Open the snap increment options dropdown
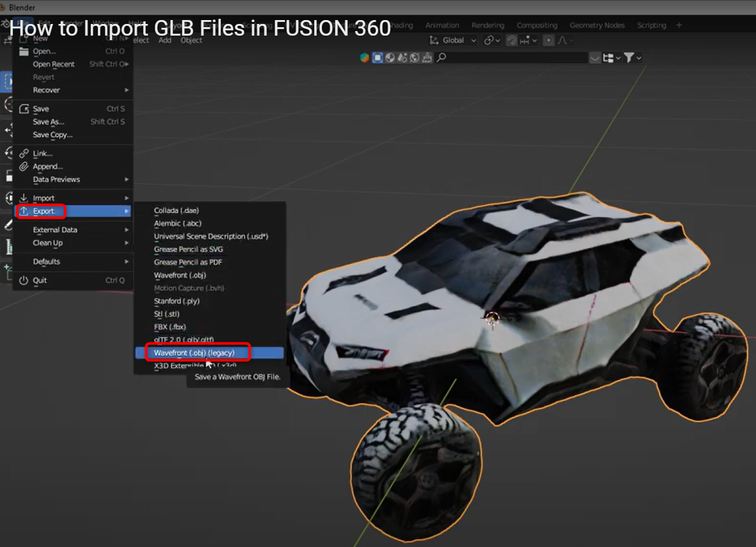756x547 pixels. pos(529,41)
